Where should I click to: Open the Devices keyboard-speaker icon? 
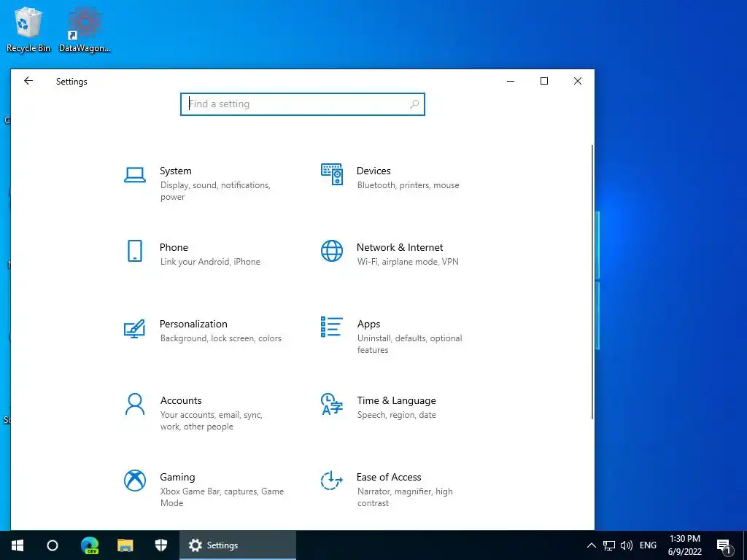pyautogui.click(x=332, y=174)
